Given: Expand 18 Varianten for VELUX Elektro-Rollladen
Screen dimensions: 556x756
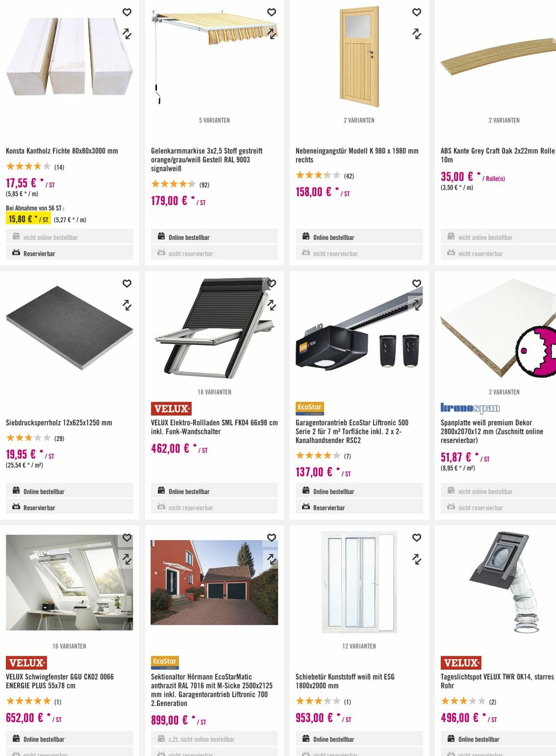Looking at the screenshot, I should [214, 392].
